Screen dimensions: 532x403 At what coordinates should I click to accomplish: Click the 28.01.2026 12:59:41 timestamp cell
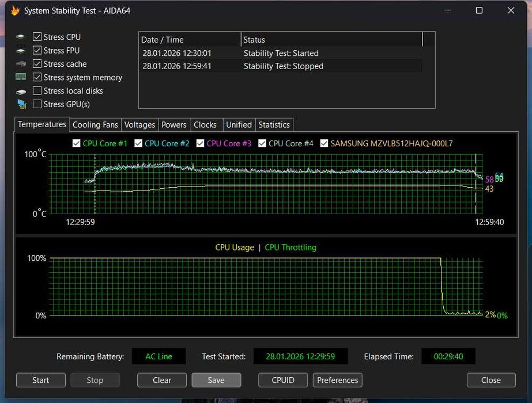pyautogui.click(x=177, y=66)
